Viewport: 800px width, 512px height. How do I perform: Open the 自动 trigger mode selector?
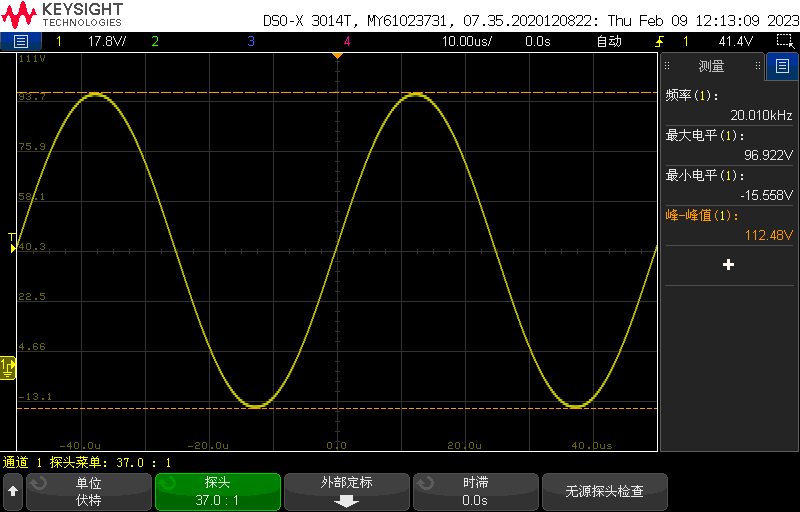click(608, 41)
